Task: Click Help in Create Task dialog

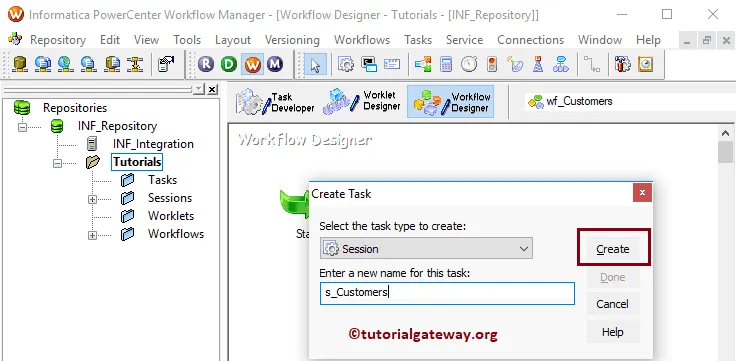Action: click(612, 332)
